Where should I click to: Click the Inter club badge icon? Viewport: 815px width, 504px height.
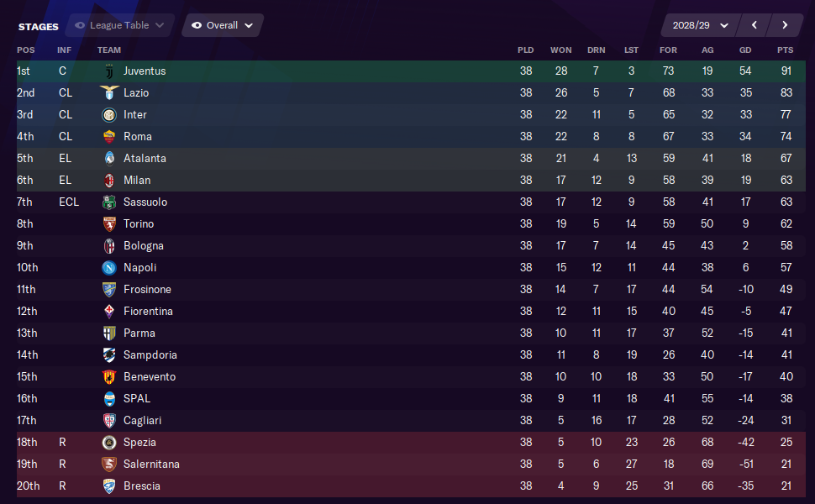[109, 115]
